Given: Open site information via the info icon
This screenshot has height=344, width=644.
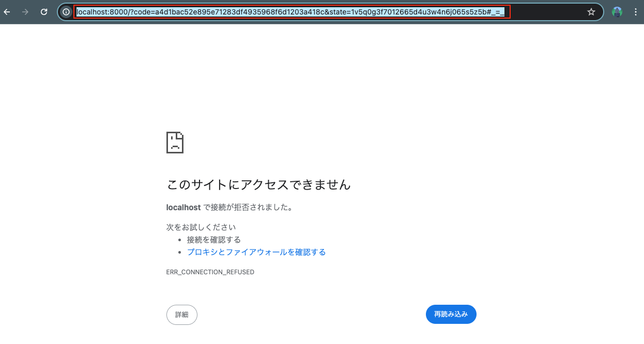Looking at the screenshot, I should (x=65, y=11).
